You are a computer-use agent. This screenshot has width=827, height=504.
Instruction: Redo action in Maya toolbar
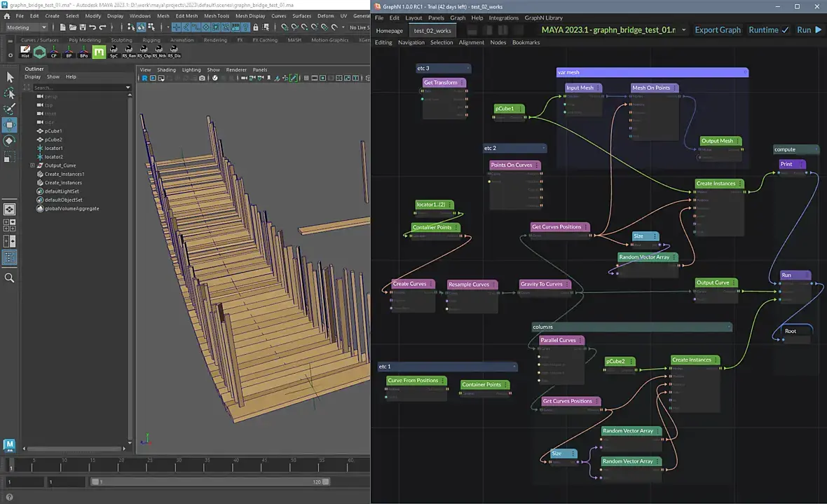pos(102,27)
